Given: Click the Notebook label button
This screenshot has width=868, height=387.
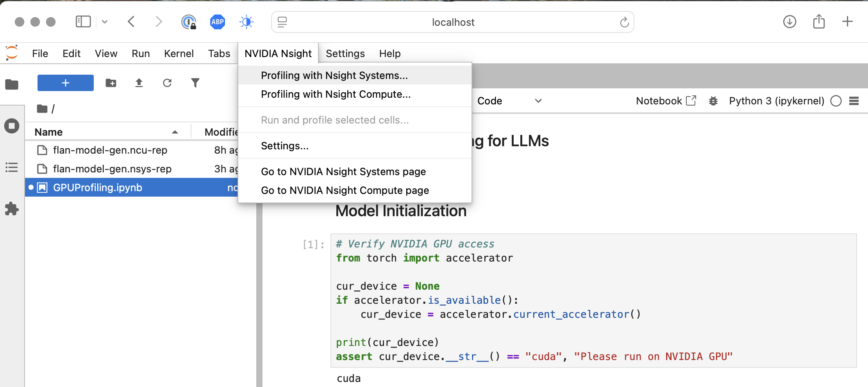Looking at the screenshot, I should coord(659,101).
